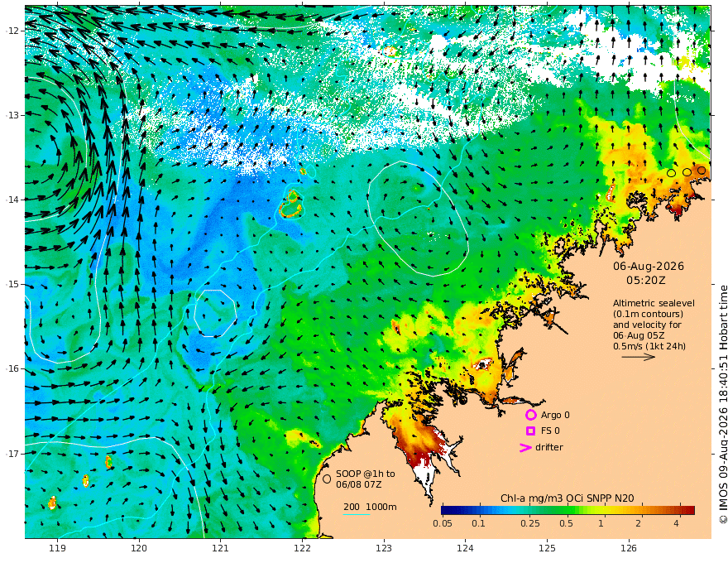The height and width of the screenshot is (563, 728).
Task: Click the middle SOOP circle off the northeast coast
Action: pos(687,172)
